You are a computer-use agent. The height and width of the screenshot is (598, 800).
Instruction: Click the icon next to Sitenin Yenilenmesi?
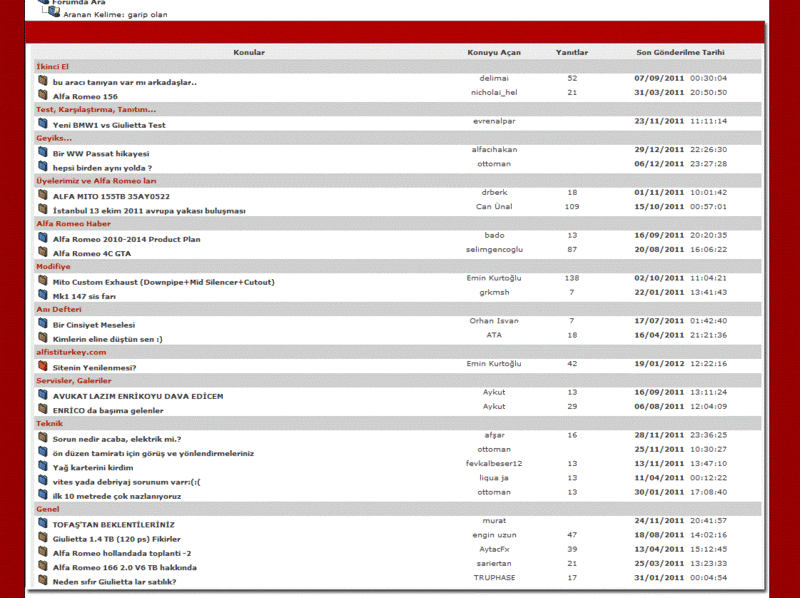click(x=43, y=367)
